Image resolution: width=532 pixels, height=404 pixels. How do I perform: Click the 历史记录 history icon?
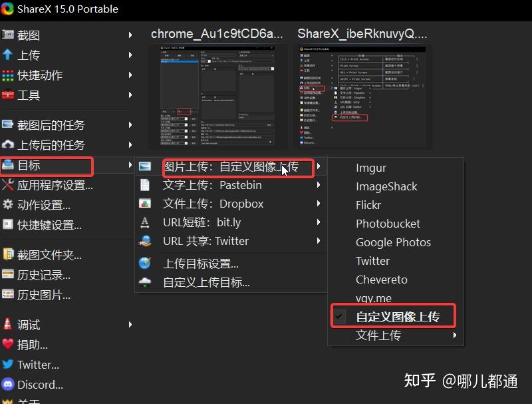(9, 275)
